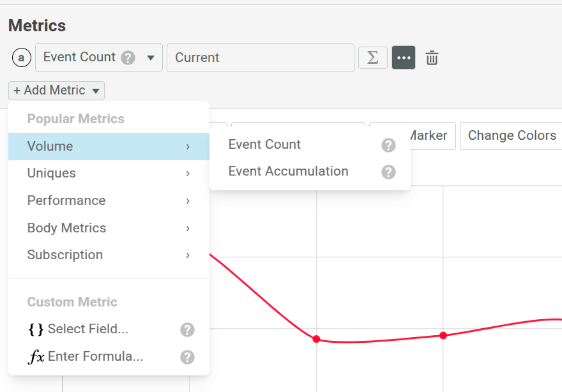Click the curly braces Select Field icon

[x=36, y=329]
